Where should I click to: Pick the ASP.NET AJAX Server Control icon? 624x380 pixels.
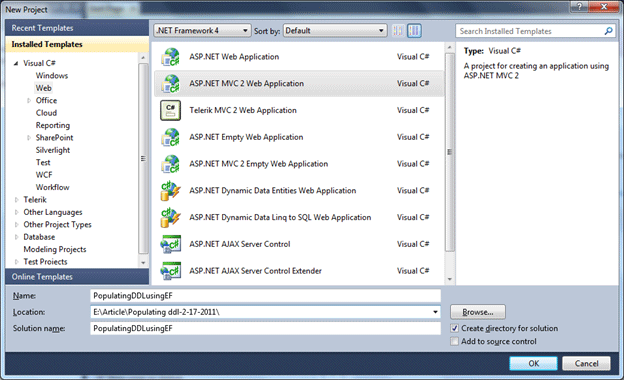coord(170,244)
